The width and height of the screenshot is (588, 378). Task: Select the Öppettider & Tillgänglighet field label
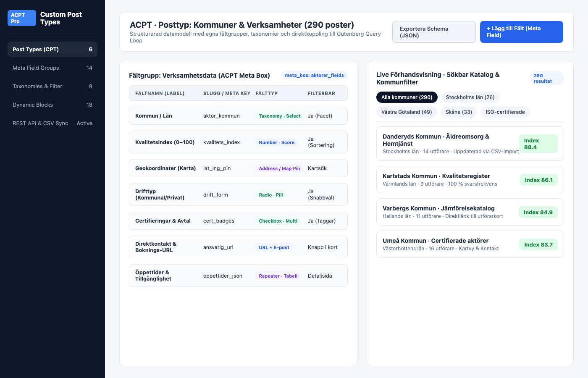(x=153, y=276)
